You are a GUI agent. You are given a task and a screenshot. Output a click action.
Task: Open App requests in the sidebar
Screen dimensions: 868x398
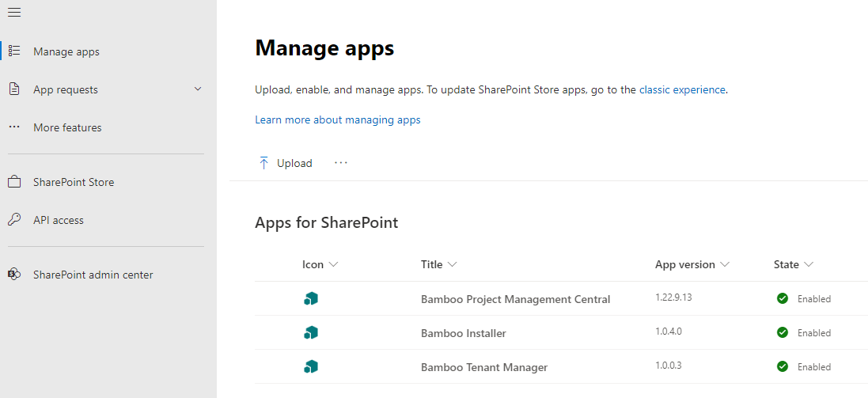[x=66, y=89]
